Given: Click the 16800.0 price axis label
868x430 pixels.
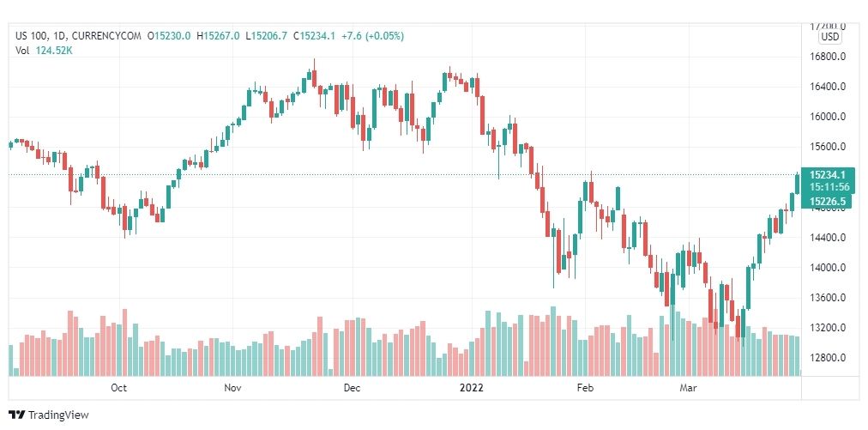Looking at the screenshot, I should (x=828, y=57).
